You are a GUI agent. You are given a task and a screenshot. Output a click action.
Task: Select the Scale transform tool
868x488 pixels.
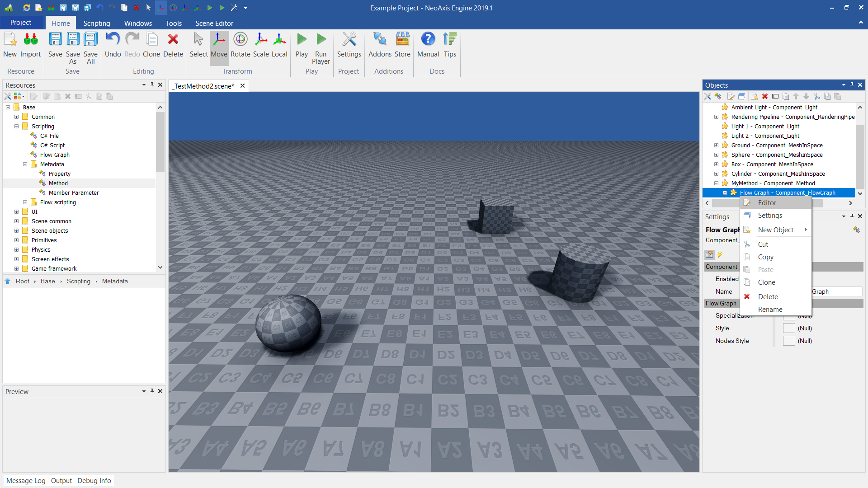(261, 40)
